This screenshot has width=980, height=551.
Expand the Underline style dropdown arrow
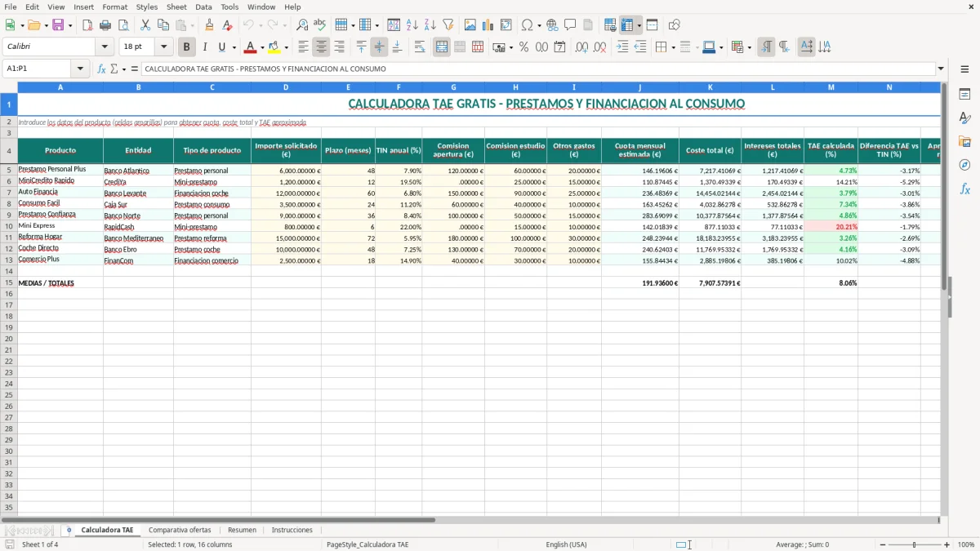click(x=234, y=48)
